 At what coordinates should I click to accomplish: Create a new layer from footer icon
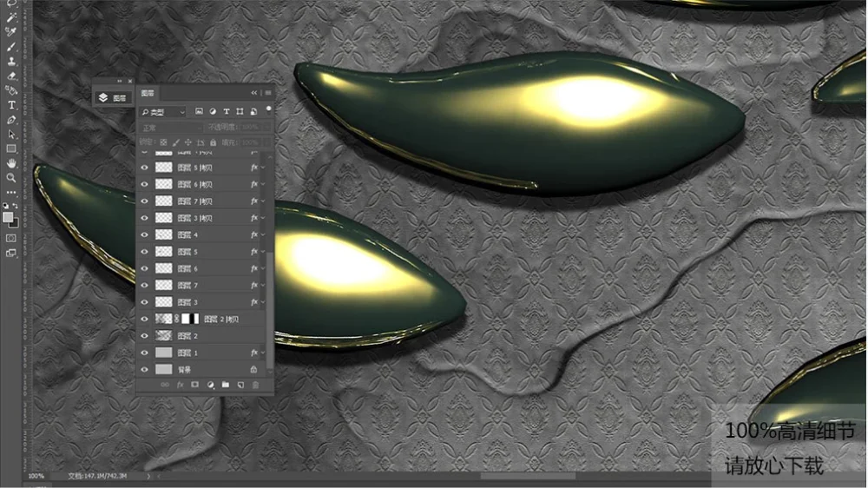coord(240,385)
